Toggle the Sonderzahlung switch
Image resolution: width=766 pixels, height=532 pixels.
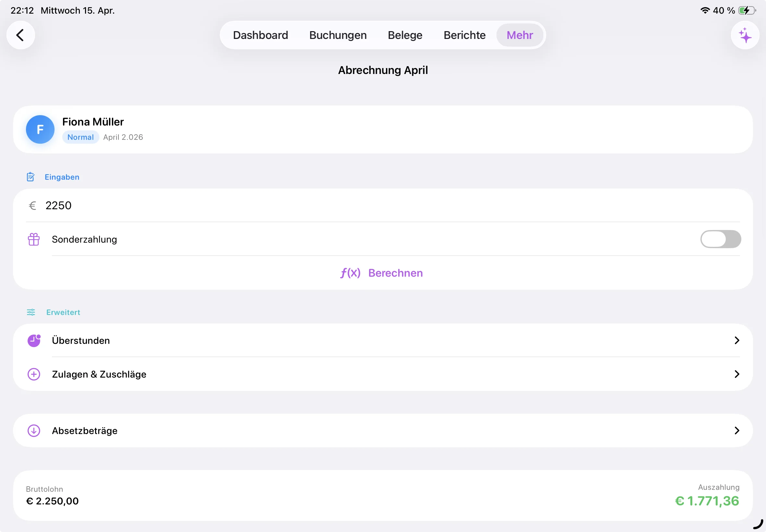[720, 239]
